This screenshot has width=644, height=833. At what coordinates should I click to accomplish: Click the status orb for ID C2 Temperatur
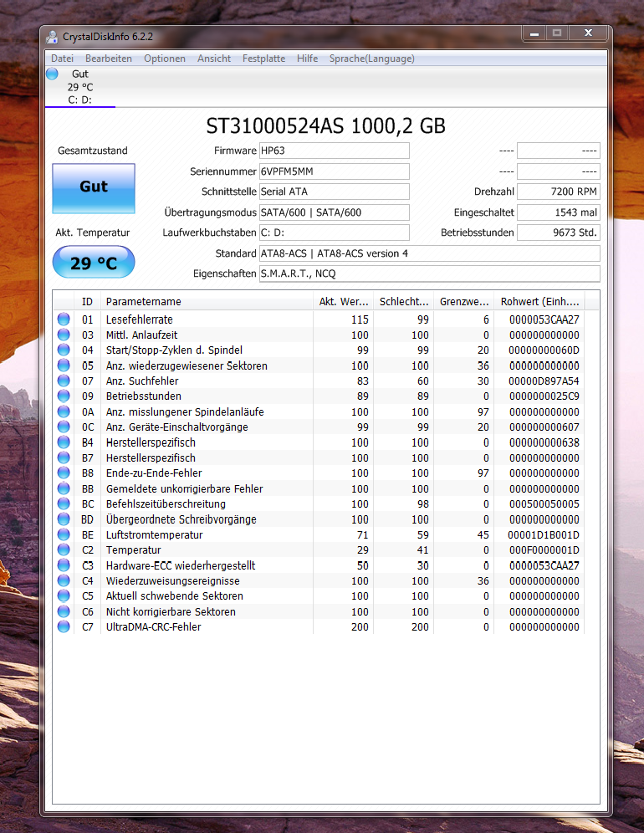(x=64, y=549)
